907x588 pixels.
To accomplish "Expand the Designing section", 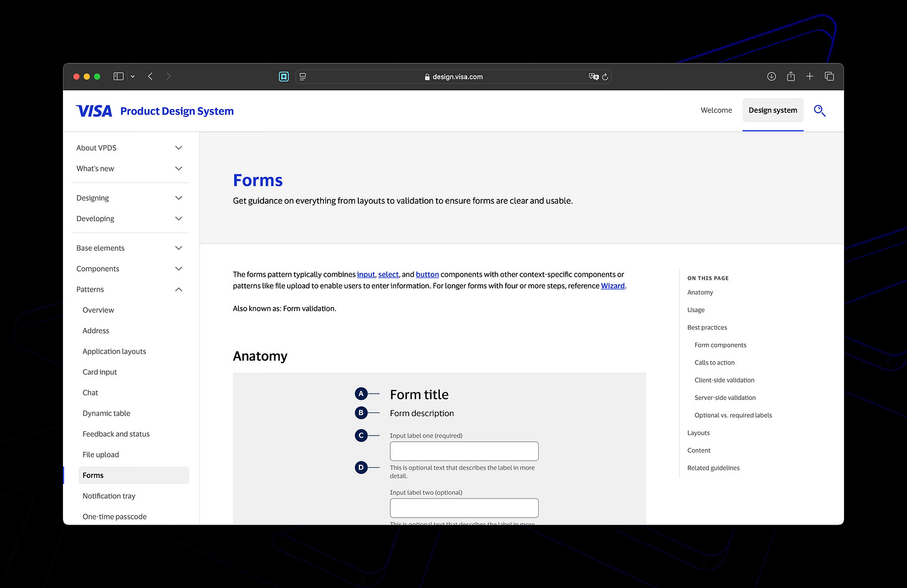I will pos(130,197).
